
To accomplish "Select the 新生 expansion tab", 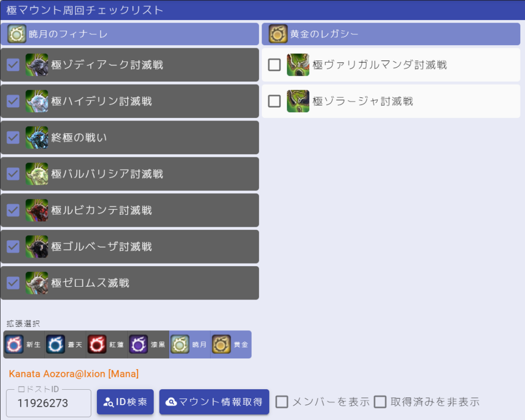I will point(24,344).
